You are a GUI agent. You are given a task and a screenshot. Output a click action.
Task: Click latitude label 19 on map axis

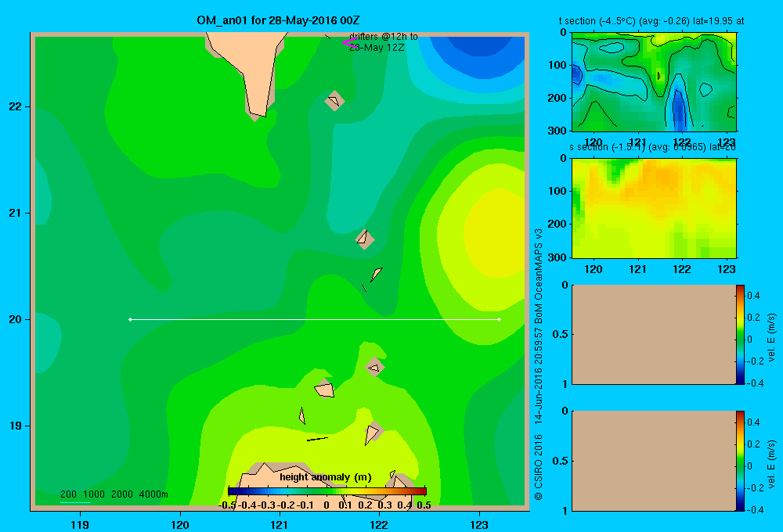(x=15, y=426)
